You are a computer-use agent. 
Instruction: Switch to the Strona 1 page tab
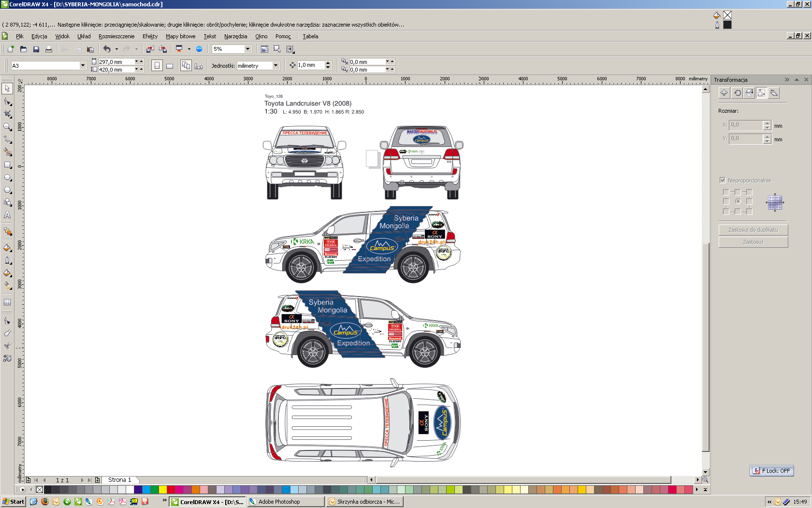click(119, 480)
